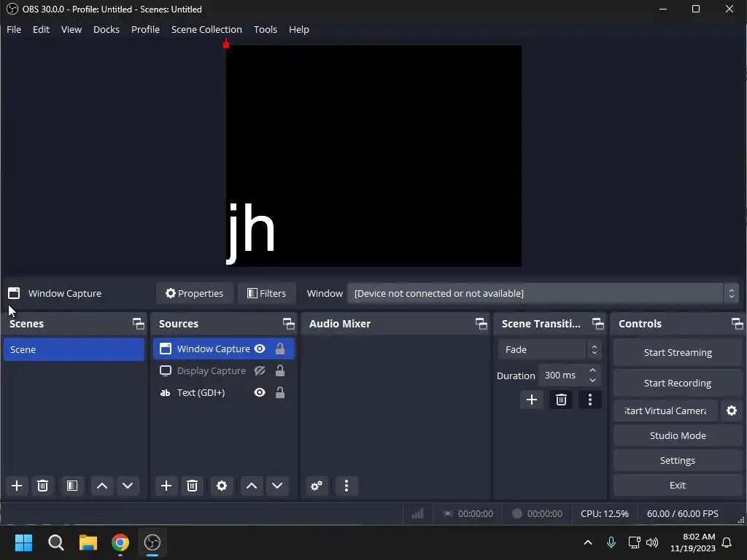This screenshot has height=560, width=747.
Task: Select the Scene item in Scenes list
Action: click(74, 349)
